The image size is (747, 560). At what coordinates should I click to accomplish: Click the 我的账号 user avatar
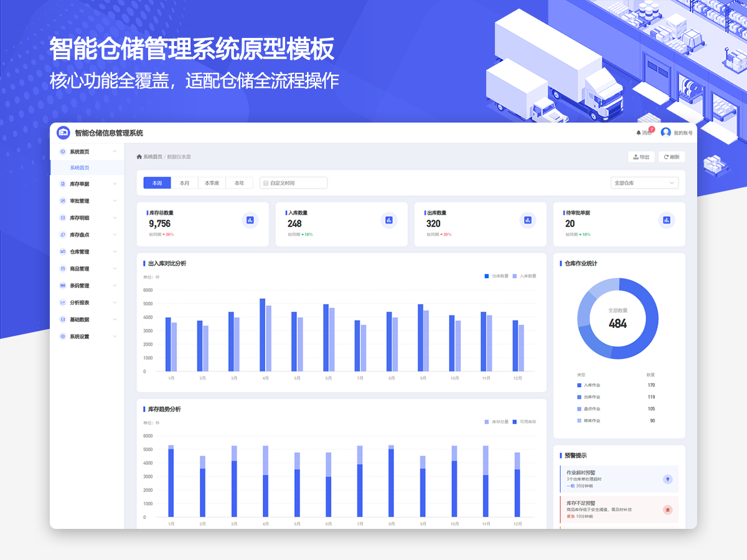666,133
